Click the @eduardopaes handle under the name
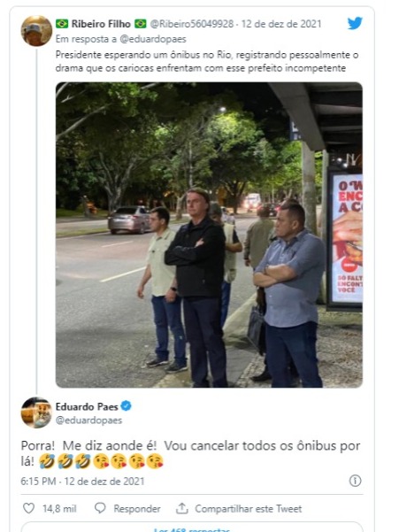 (88, 420)
